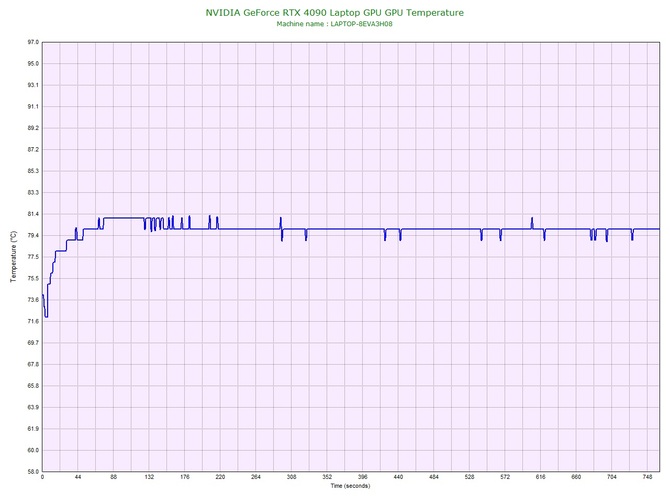Click the 528 time-axis label
This screenshot has height=503, width=670.
coord(469,477)
